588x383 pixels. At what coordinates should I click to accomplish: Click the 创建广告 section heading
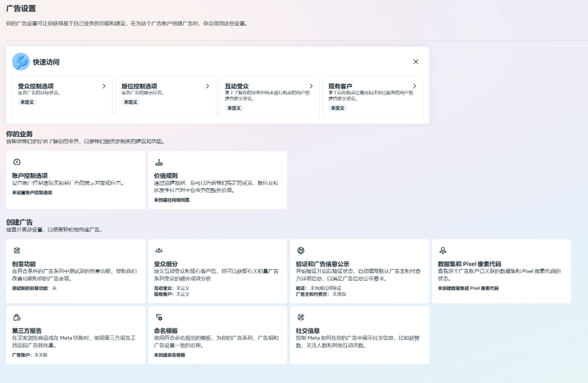pyautogui.click(x=19, y=222)
